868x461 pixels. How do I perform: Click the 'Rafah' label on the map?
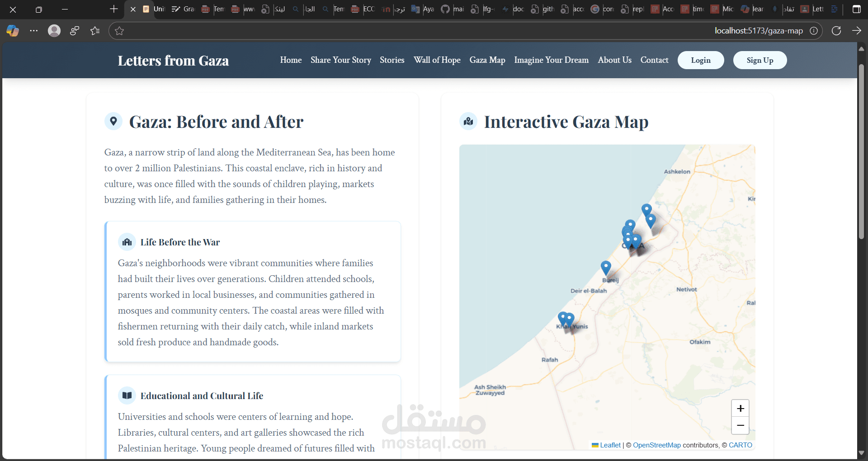click(x=550, y=360)
